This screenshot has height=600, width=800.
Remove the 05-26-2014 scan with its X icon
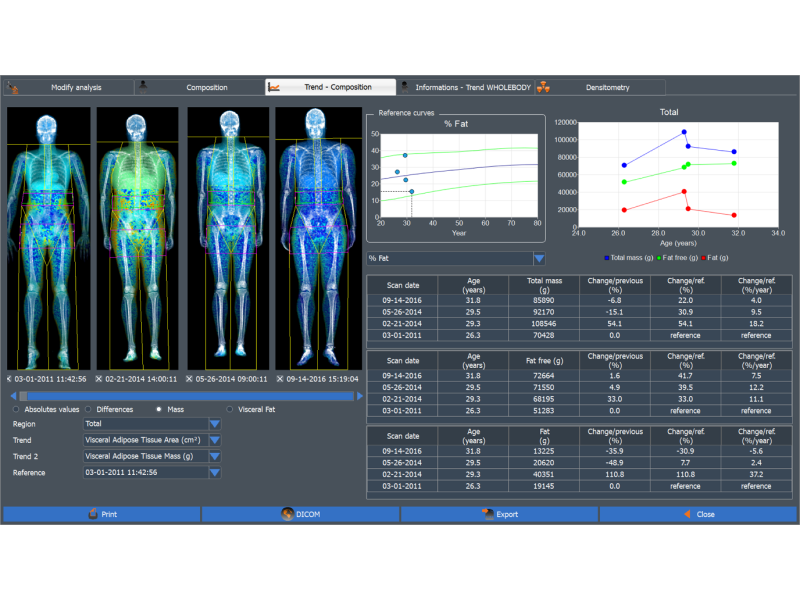click(x=190, y=380)
